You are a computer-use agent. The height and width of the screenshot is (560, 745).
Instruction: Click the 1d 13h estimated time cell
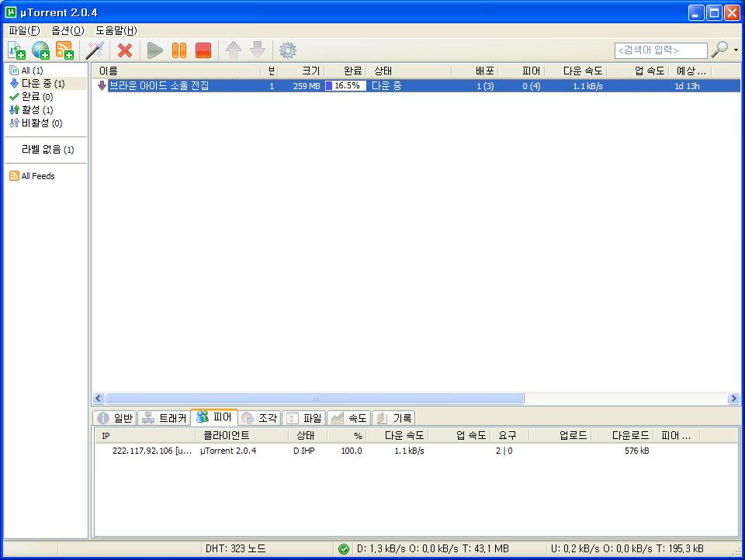click(x=687, y=86)
